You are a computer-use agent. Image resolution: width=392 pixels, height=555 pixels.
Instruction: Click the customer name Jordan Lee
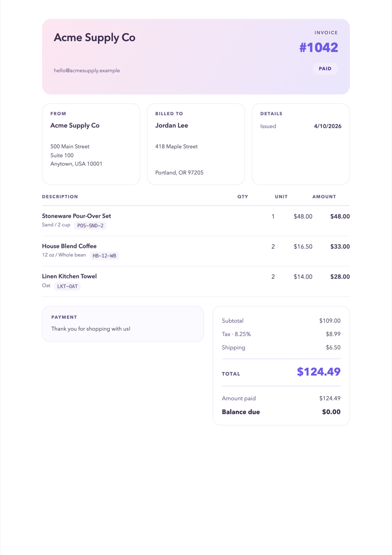click(172, 125)
